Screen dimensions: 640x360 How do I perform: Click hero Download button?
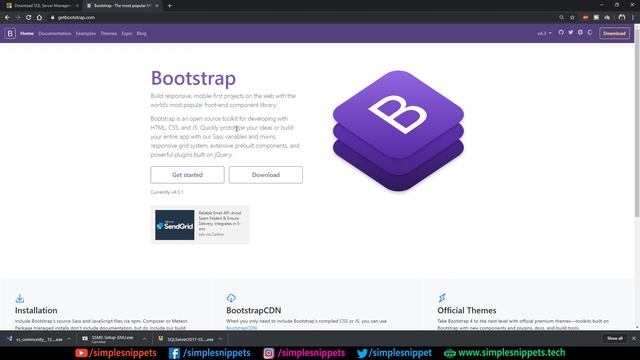coord(266,175)
